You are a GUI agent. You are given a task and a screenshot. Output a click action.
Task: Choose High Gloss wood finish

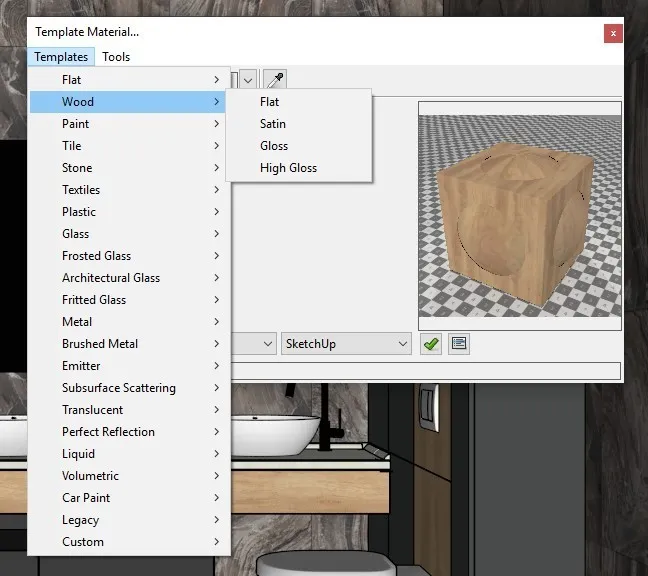point(288,168)
